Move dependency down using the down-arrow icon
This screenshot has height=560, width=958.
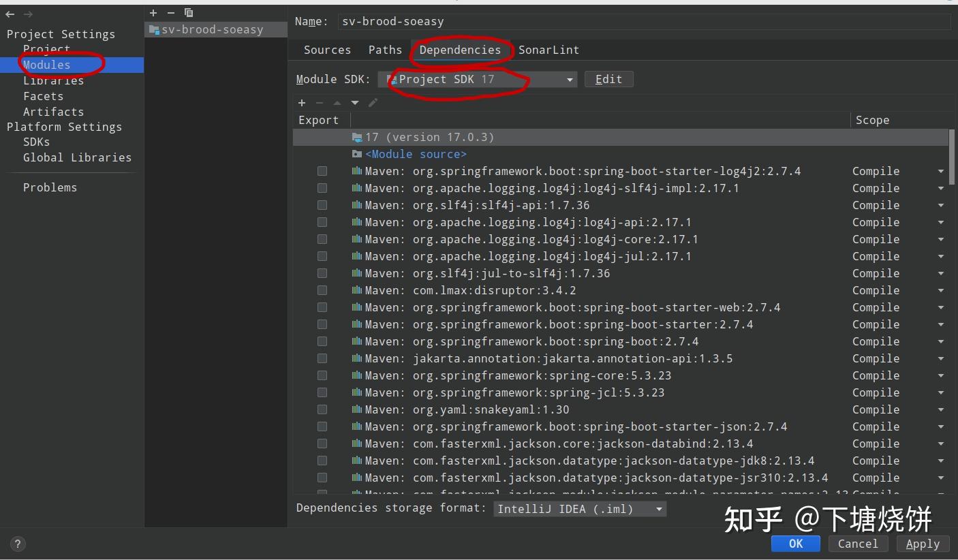coord(354,103)
